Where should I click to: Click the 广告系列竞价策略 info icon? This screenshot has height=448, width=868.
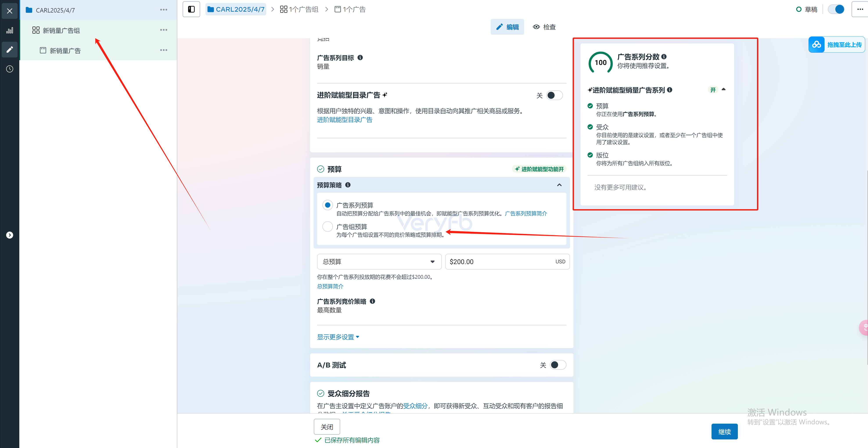point(372,301)
